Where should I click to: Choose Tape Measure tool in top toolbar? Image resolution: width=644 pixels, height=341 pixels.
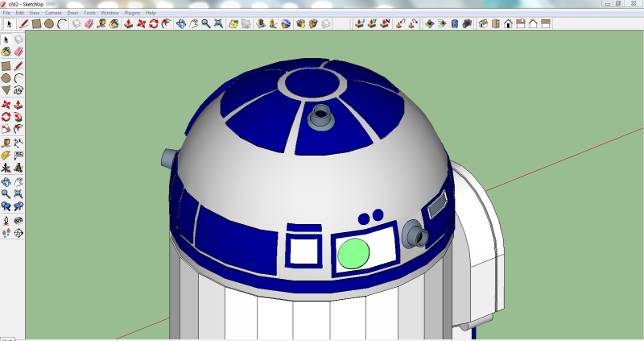coord(101,24)
